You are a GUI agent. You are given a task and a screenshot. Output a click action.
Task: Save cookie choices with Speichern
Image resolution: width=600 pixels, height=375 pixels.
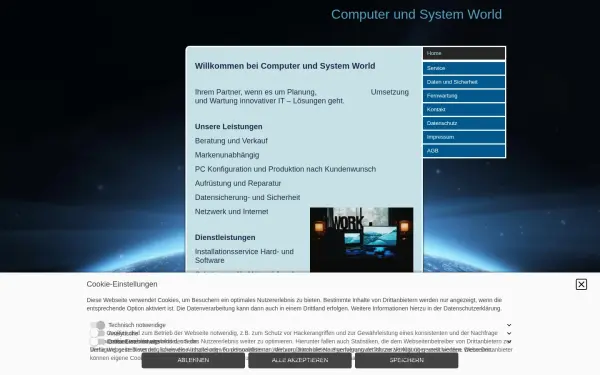pyautogui.click(x=406, y=360)
